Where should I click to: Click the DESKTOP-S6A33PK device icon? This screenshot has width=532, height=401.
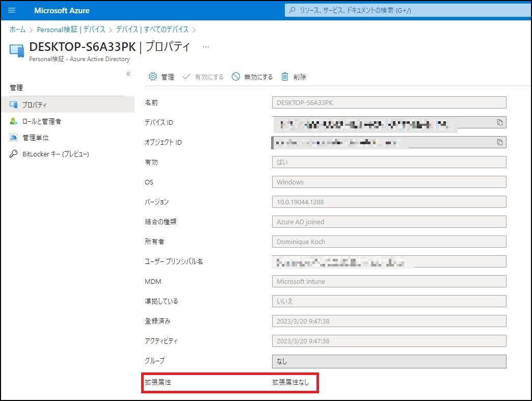pyautogui.click(x=17, y=50)
